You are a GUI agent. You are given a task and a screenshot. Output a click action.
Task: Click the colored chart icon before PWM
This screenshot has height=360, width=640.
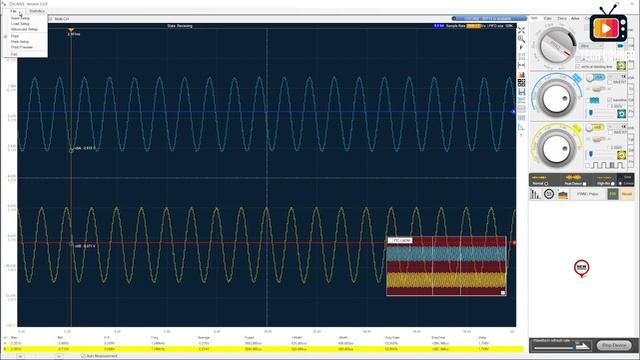point(563,194)
